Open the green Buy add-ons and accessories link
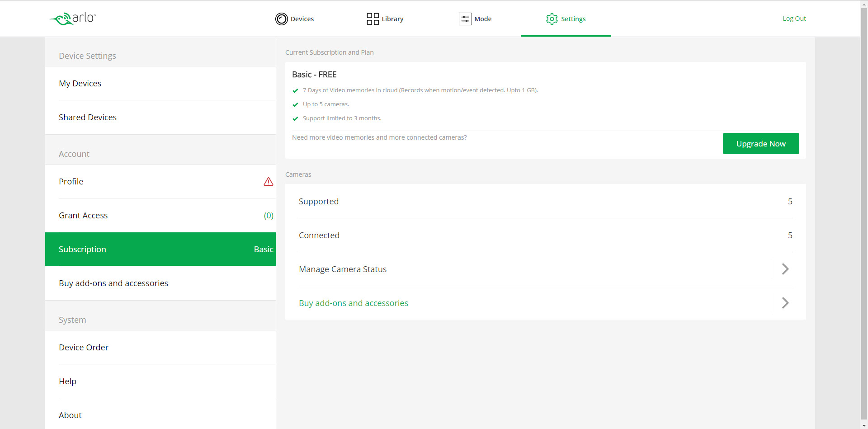This screenshot has height=429, width=868. [x=353, y=303]
